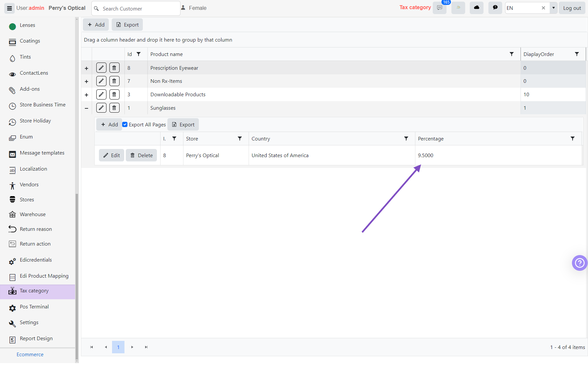Open the chat bubble icon

pos(495,8)
